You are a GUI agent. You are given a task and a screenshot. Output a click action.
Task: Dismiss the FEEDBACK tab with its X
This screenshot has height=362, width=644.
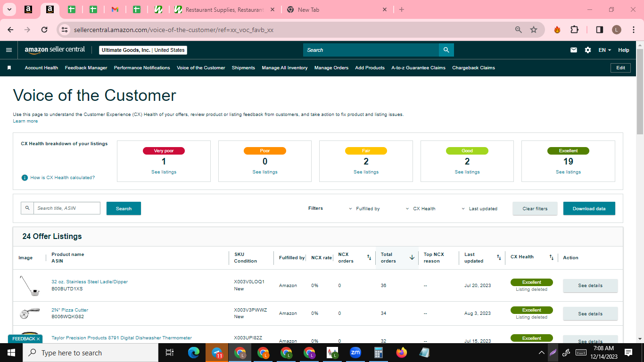coord(38,339)
